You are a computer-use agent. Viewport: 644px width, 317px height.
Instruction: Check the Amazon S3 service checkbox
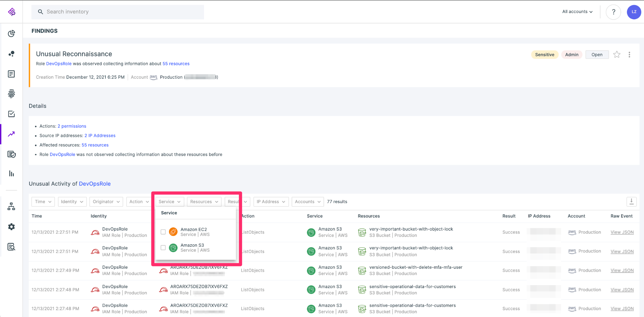(x=163, y=248)
